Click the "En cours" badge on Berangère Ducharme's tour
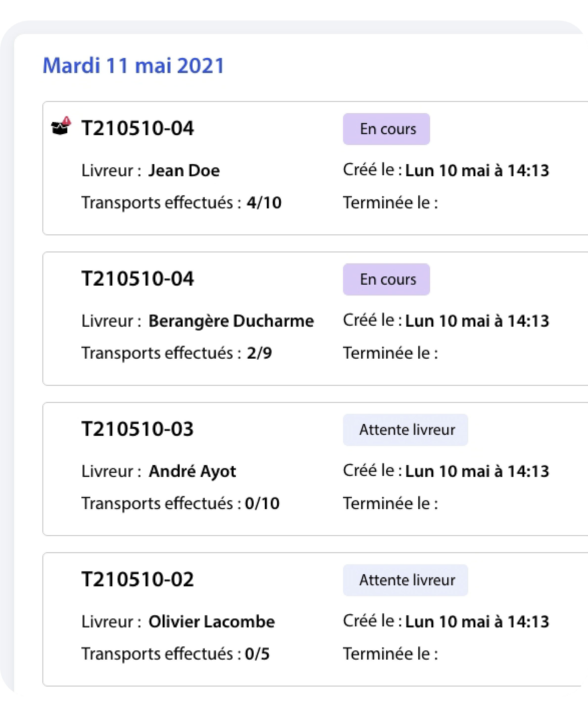This screenshot has height=717, width=588. point(386,279)
